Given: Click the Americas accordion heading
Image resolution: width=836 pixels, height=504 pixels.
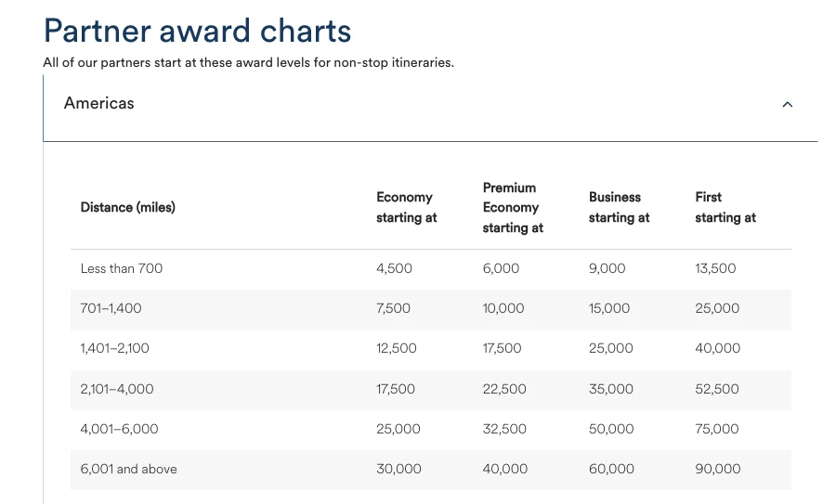Looking at the screenshot, I should pyautogui.click(x=99, y=103).
